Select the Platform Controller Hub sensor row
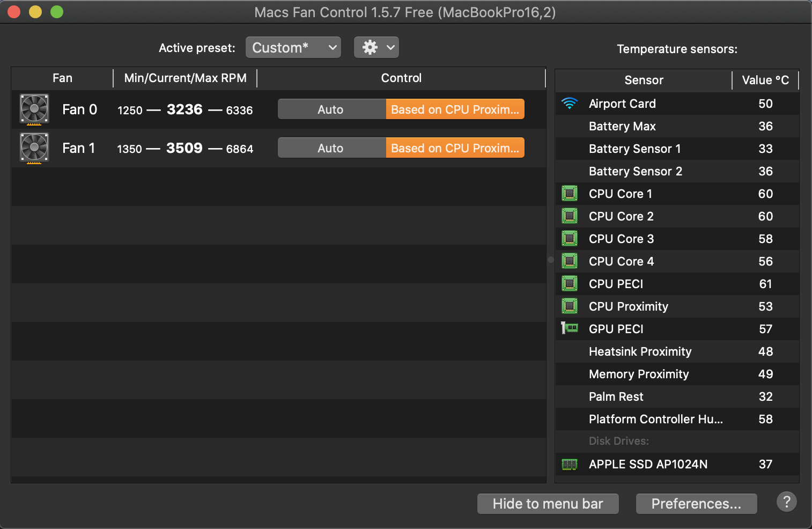Screen dimensions: 812x529 (x=677, y=419)
